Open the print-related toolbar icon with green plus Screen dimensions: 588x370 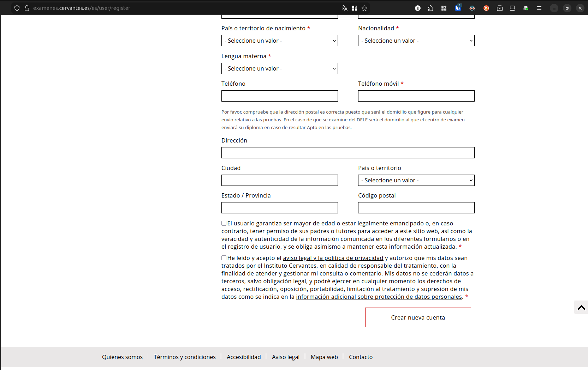coord(526,8)
